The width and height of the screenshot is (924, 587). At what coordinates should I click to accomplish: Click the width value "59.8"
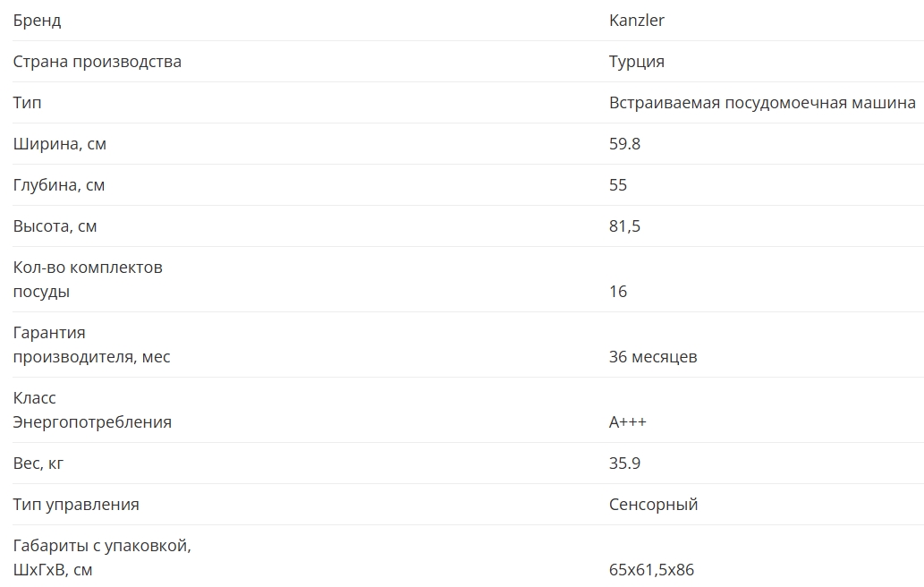click(x=624, y=144)
